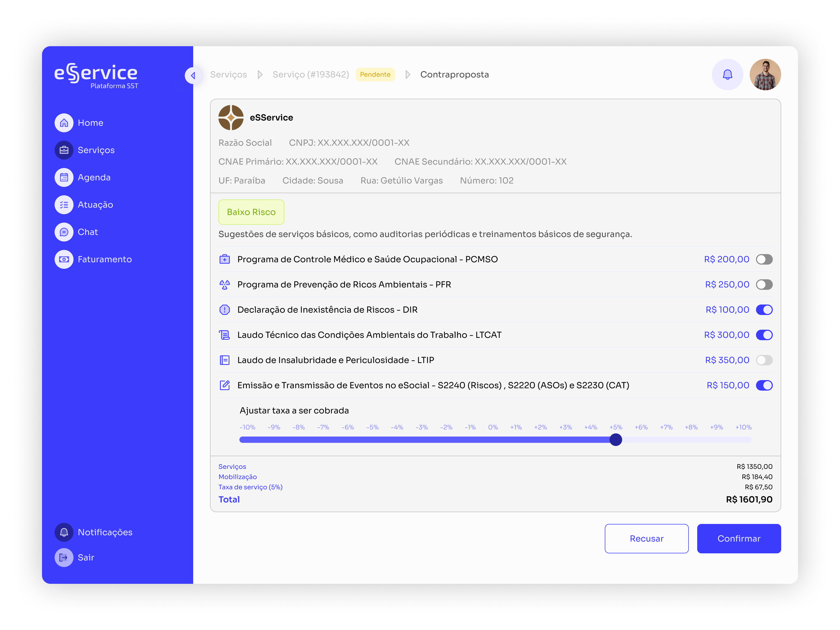Turn off the LTCAT toggle
This screenshot has width=840, height=630.
pos(764,335)
